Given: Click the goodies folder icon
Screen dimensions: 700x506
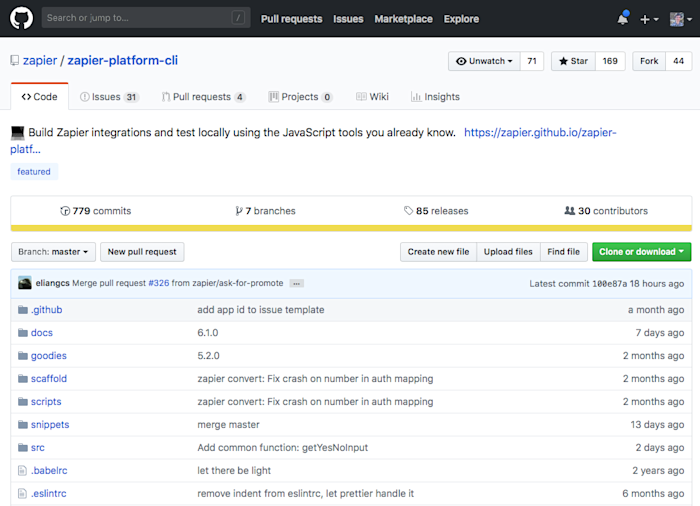Looking at the screenshot, I should [23, 355].
